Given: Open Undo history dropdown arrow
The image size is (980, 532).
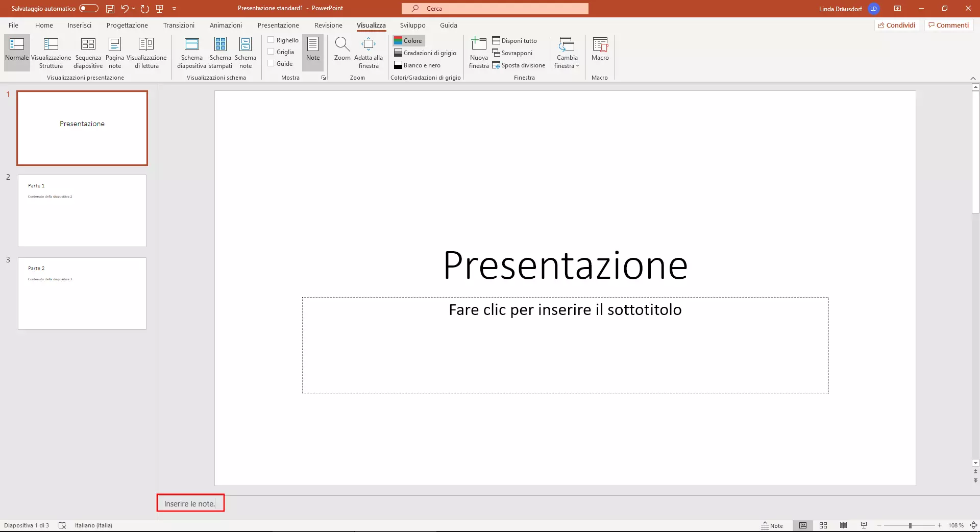Looking at the screenshot, I should [x=134, y=9].
